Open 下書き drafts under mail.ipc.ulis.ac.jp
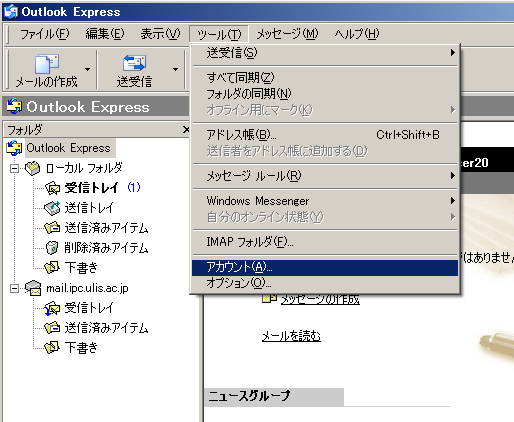The width and height of the screenshot is (514, 422). coord(72,348)
